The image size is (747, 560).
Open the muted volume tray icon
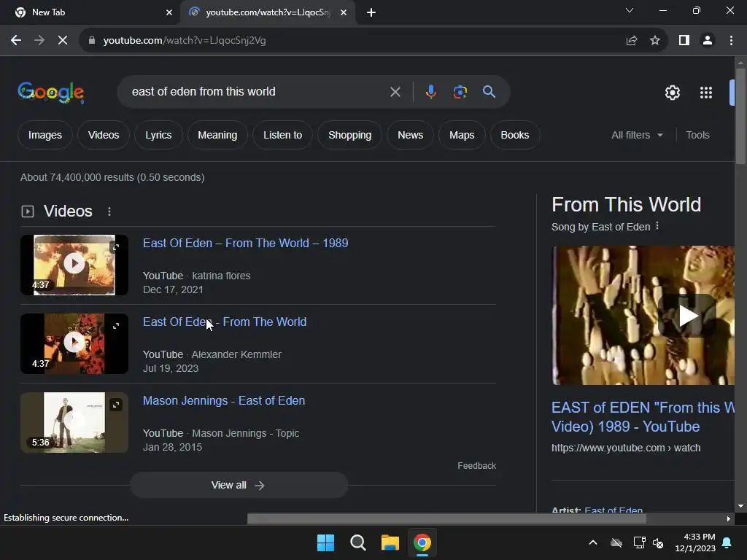point(658,542)
